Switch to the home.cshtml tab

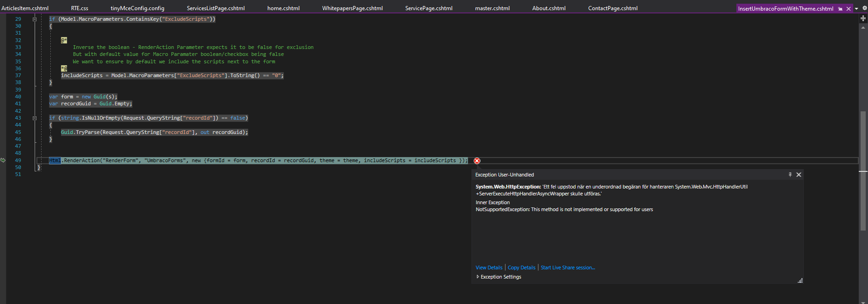283,8
